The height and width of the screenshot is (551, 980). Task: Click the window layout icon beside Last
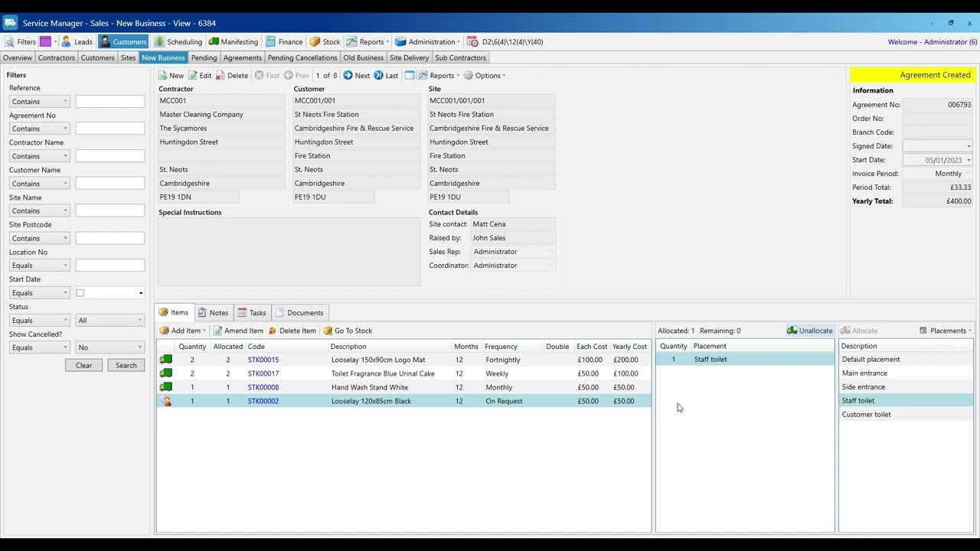pyautogui.click(x=410, y=76)
